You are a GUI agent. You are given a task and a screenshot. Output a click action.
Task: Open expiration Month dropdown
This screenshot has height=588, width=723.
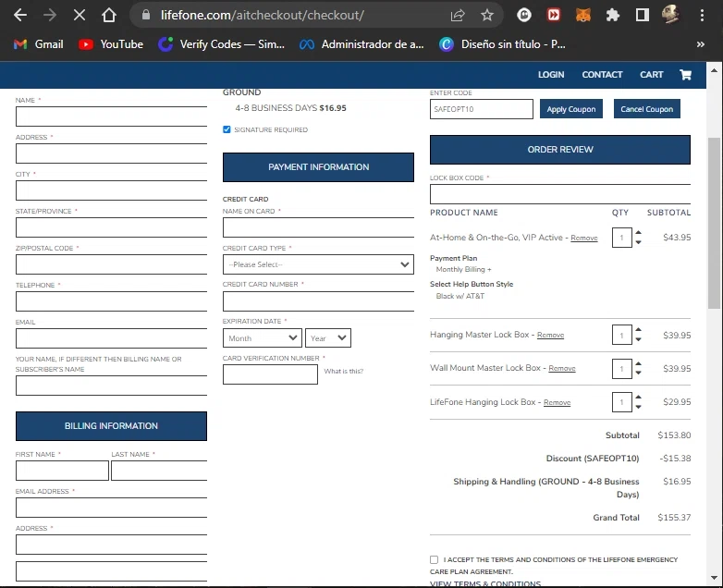(x=263, y=338)
